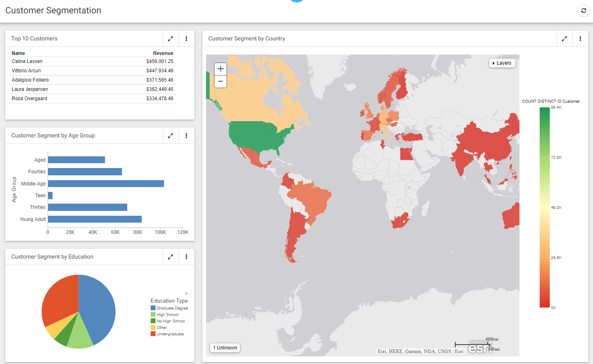Click South Africa on the map
593x364 pixels.
pos(400,221)
